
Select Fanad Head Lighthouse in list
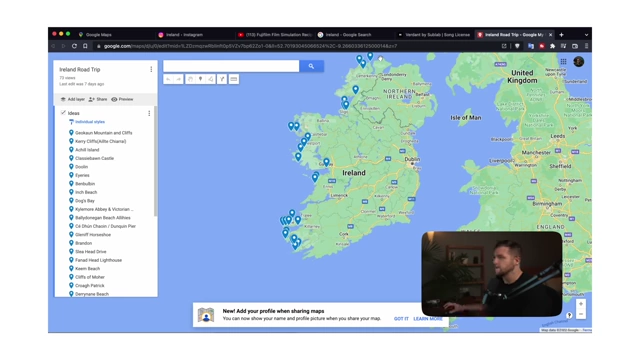(98, 260)
